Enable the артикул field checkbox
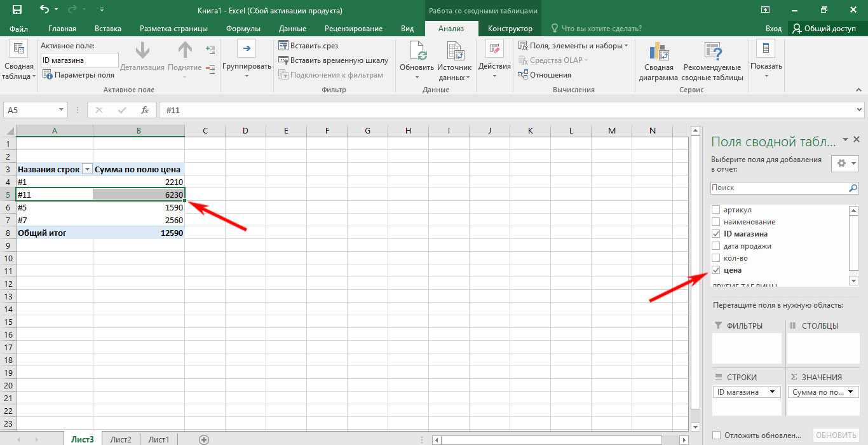Screen dimensions: 868x445 [x=716, y=210]
